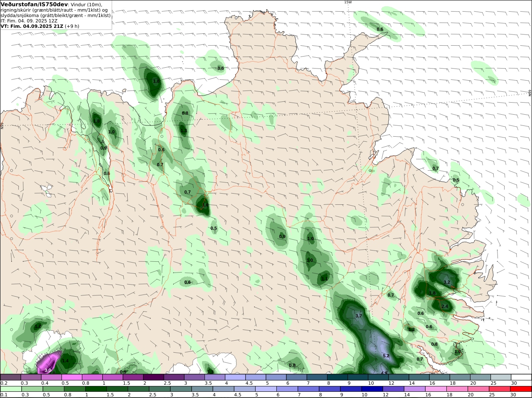Pick the bright red swatch after 30 in rain legend
This screenshot has height=398, width=532.
pyautogui.click(x=521, y=389)
